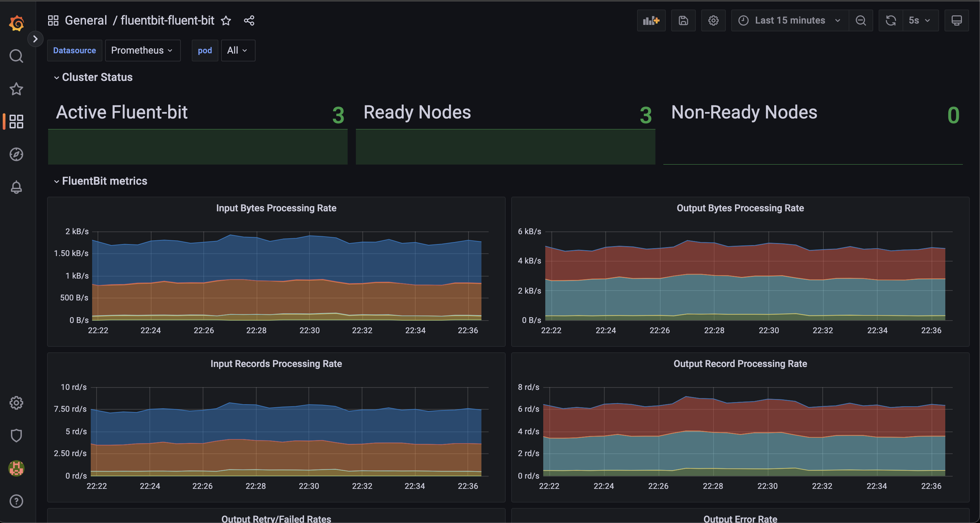
Task: Open the Search dashboards icon in sidebar
Action: (16, 56)
